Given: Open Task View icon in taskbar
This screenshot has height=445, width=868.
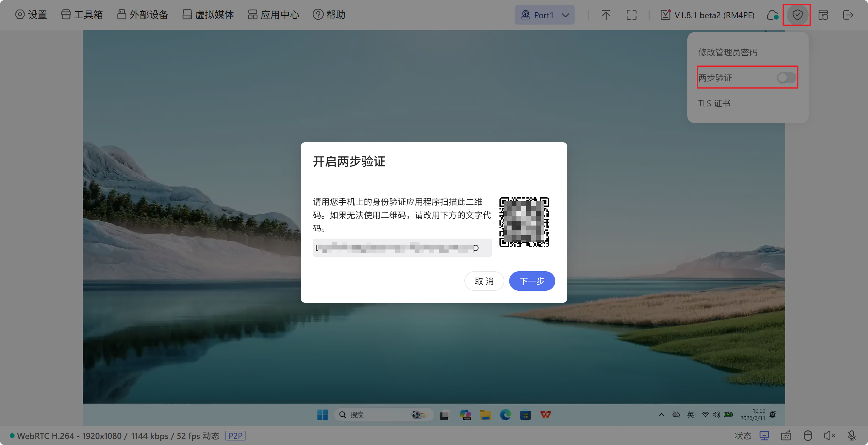Looking at the screenshot, I should coord(444,415).
